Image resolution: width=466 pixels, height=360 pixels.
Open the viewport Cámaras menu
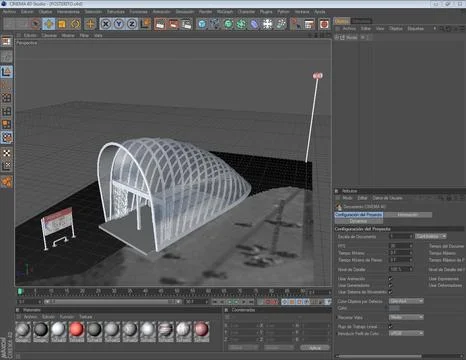[49, 35]
